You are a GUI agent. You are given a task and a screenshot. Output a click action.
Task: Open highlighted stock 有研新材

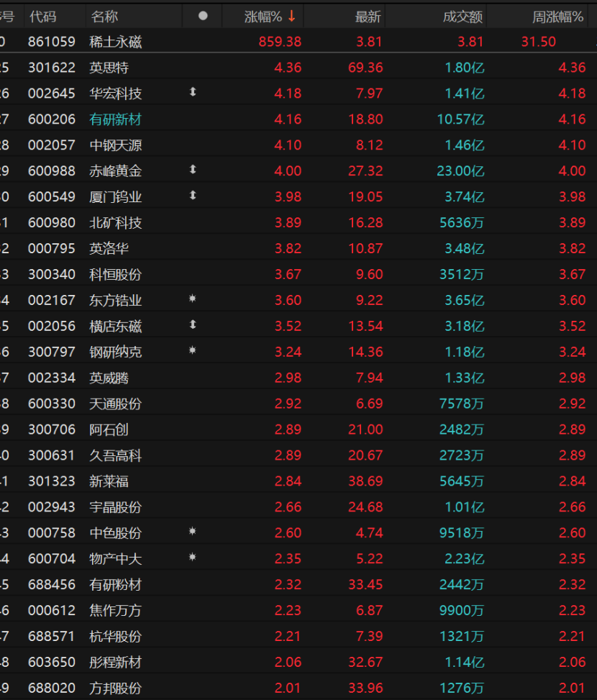116,119
